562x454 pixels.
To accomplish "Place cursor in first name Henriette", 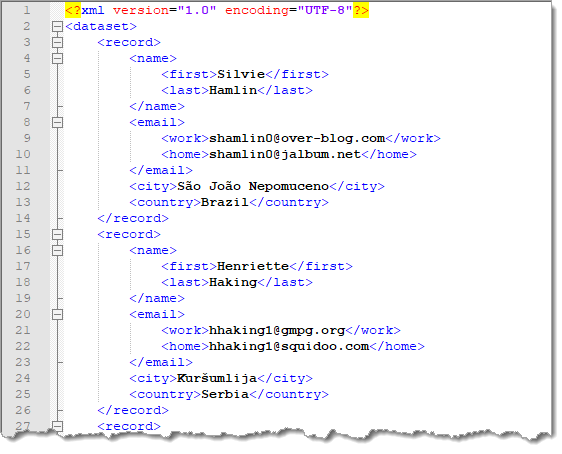I will [x=253, y=266].
